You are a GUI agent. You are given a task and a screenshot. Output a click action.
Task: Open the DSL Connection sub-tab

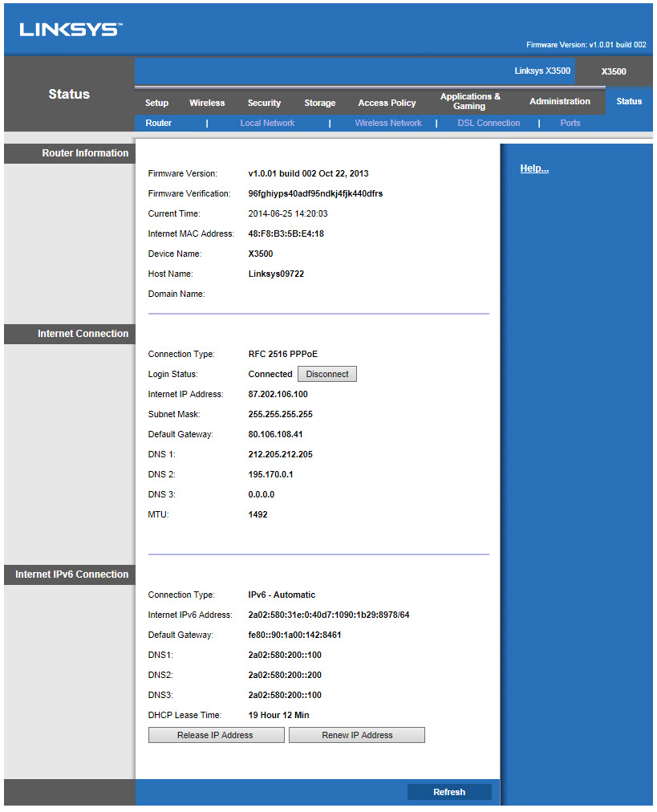[489, 123]
